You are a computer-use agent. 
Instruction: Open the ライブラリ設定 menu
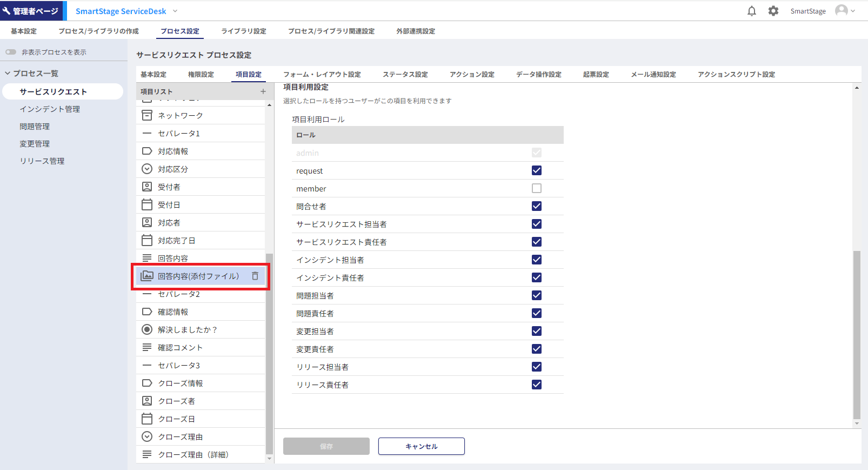[243, 31]
